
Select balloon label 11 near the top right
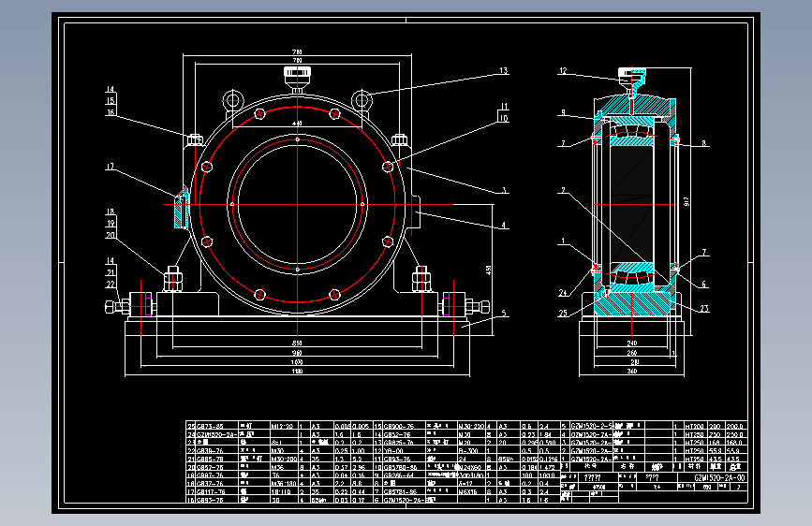[503, 106]
